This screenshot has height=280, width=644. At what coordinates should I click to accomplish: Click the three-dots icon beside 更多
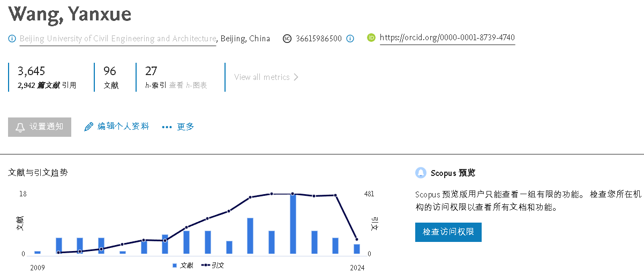(x=167, y=127)
